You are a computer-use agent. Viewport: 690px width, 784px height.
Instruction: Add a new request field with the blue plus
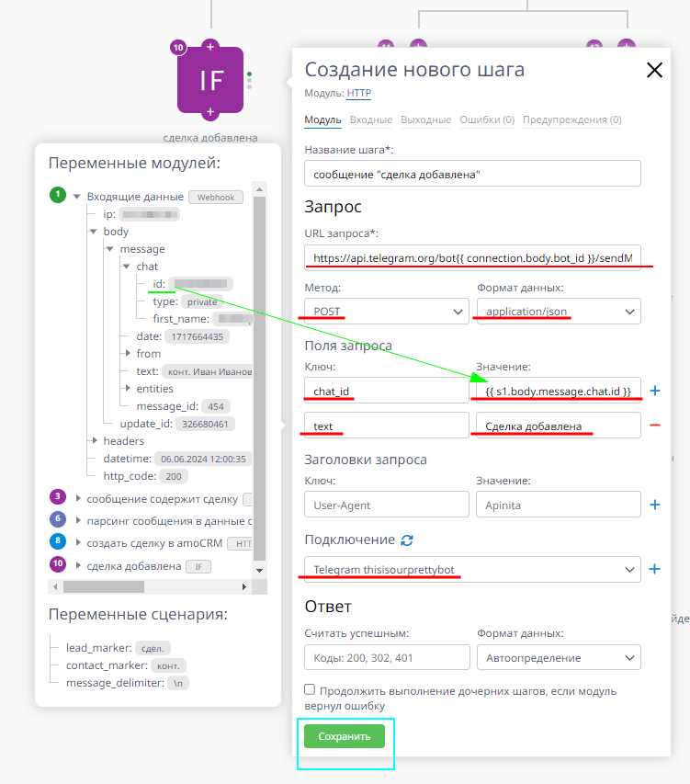click(654, 391)
